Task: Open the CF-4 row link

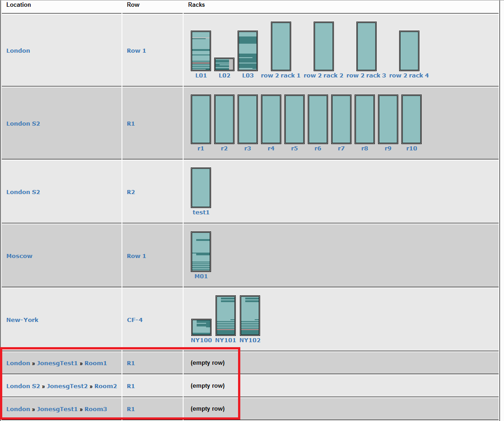Action: coord(135,320)
